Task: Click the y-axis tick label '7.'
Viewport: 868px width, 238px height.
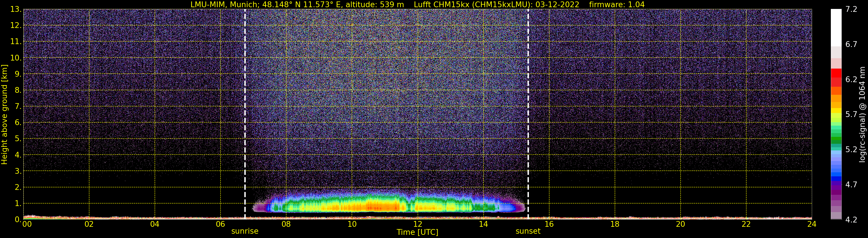Action: (18, 106)
